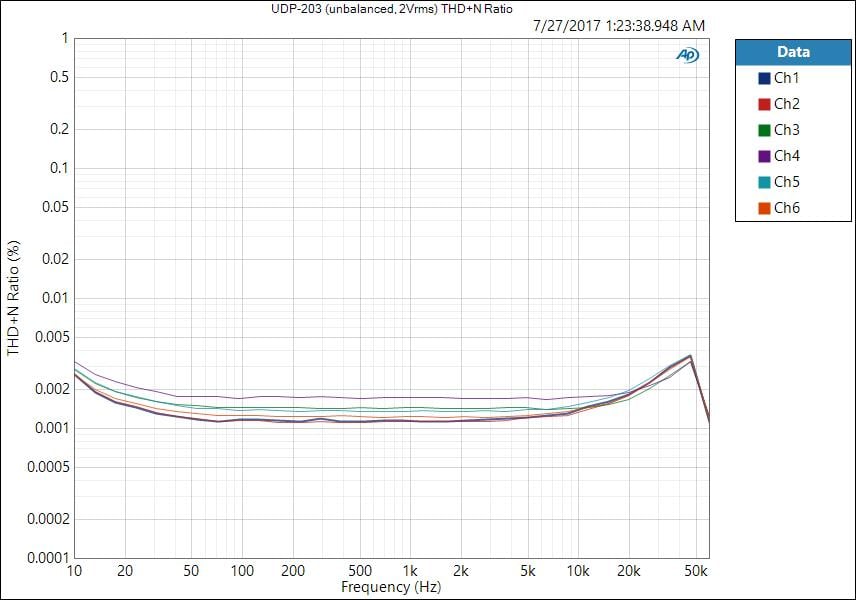This screenshot has width=856, height=600.
Task: Click the Ch5 legend label text
Action: (787, 182)
